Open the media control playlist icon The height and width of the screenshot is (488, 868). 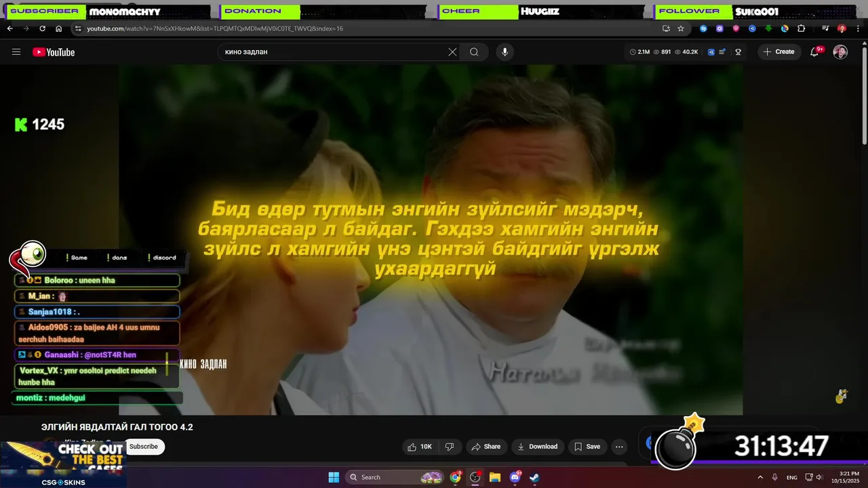[825, 28]
